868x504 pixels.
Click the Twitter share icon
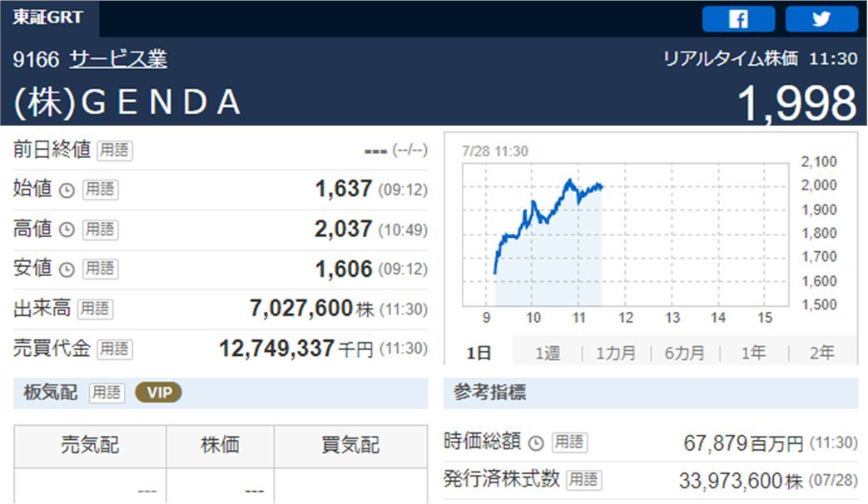point(821,18)
